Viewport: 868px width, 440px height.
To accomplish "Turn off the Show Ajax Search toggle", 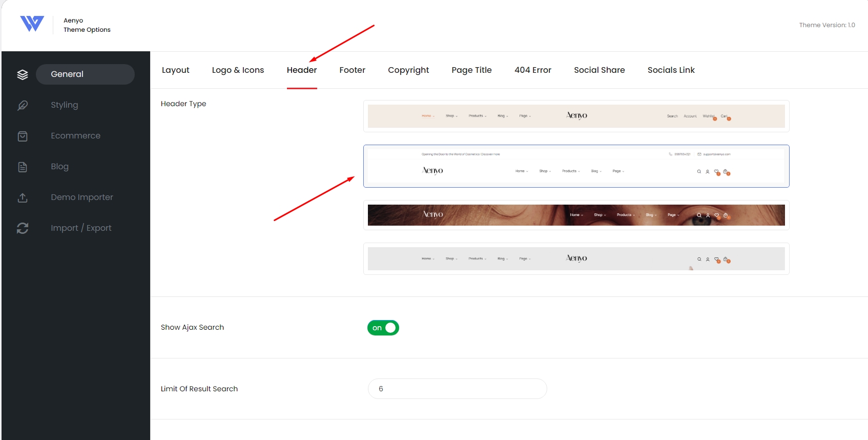I will 383,328.
